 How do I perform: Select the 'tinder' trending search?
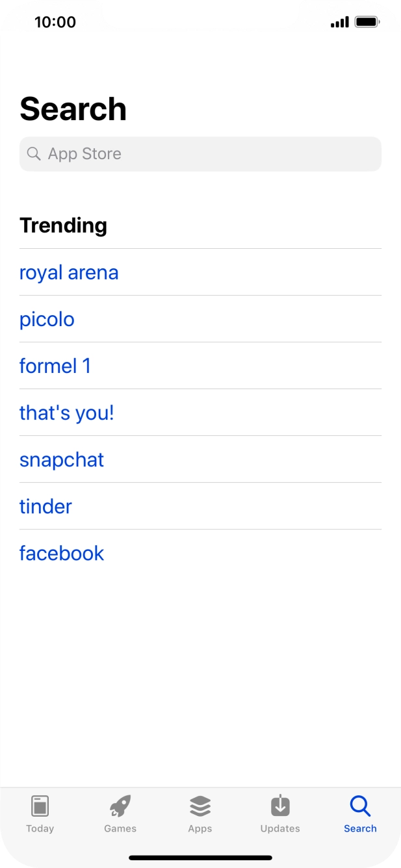[45, 506]
